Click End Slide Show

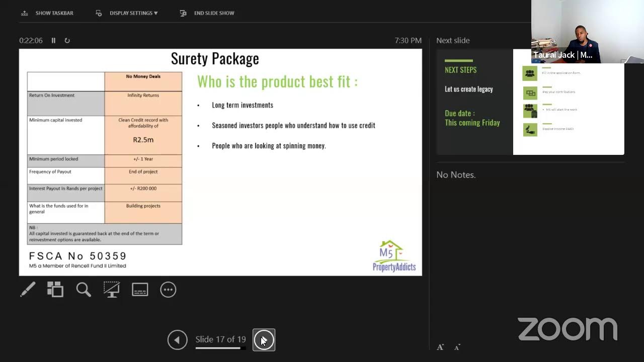click(214, 13)
